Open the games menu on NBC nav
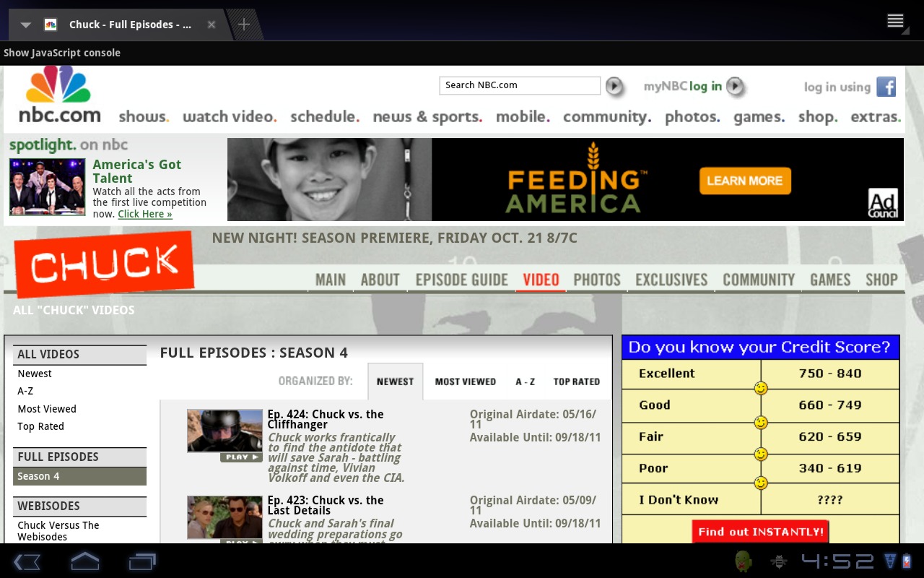Image resolution: width=924 pixels, height=578 pixels. [x=759, y=117]
